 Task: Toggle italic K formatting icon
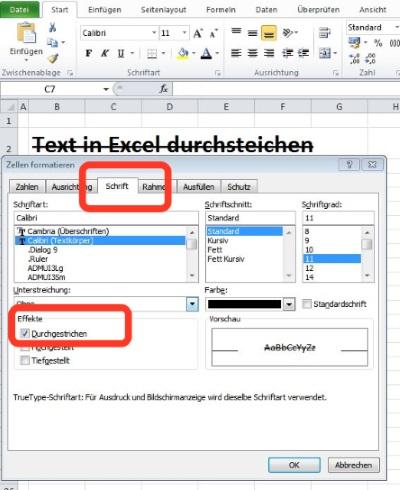105,53
